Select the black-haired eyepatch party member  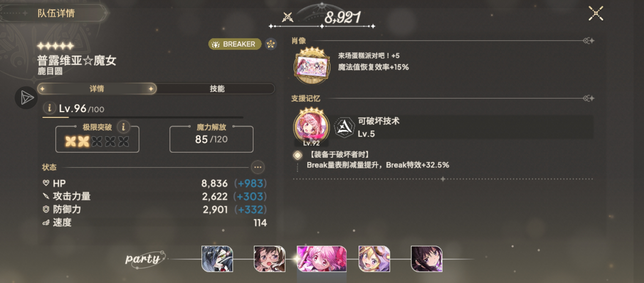pos(217,259)
